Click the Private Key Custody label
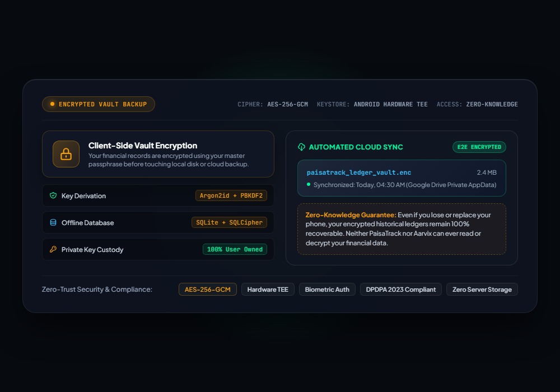Screen dimensions: 560x392 (92, 250)
